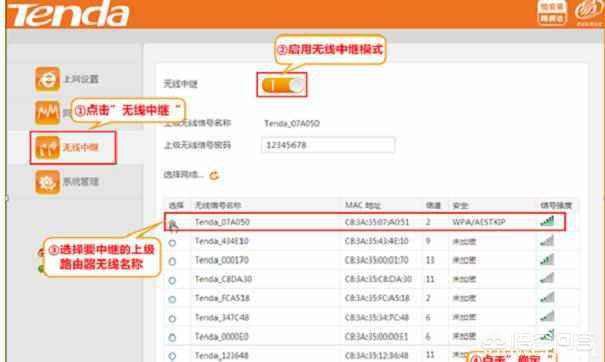Select the radio button for Tenda_434E10
The width and height of the screenshot is (605, 362).
click(x=172, y=243)
